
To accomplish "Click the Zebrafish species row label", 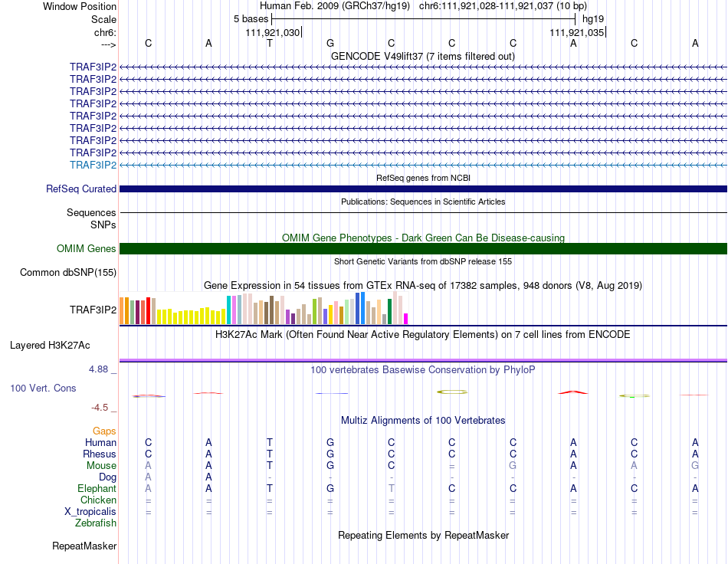I will coord(96,523).
